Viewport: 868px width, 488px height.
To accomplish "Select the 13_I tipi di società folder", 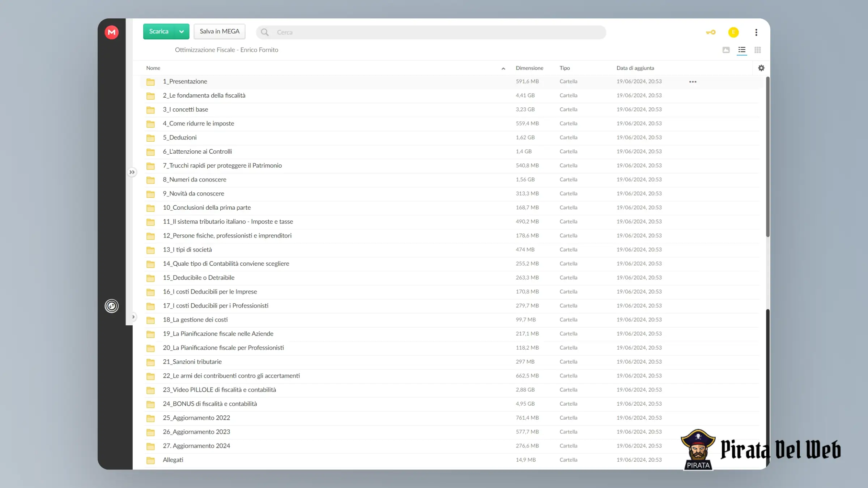I will (x=187, y=249).
